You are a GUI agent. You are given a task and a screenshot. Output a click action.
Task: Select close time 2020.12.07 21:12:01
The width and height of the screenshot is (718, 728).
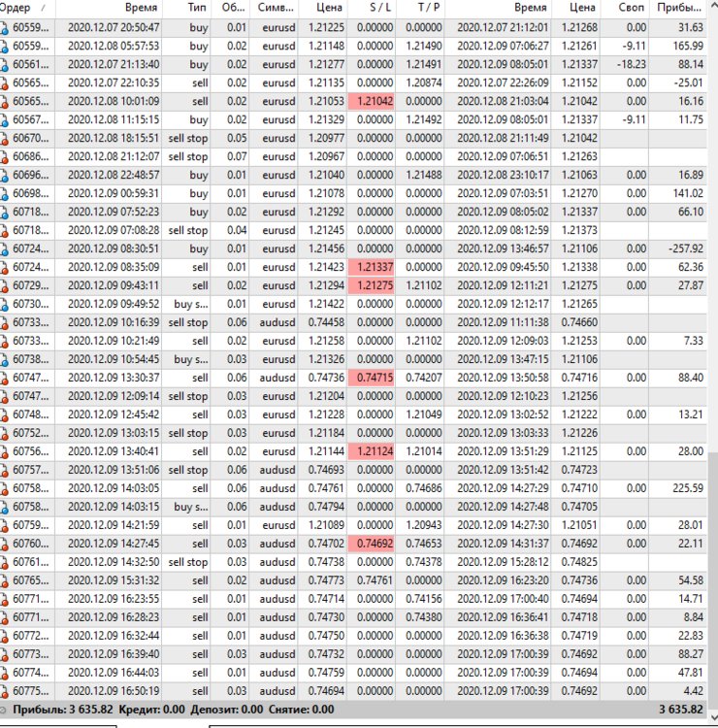point(503,28)
